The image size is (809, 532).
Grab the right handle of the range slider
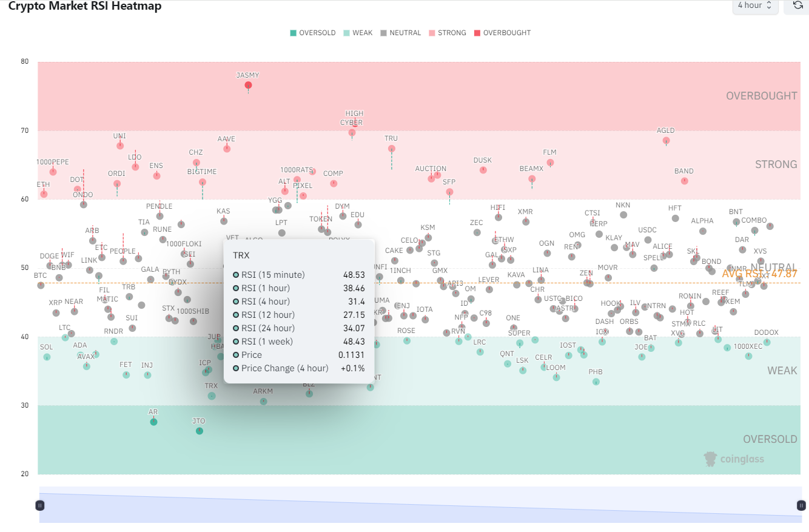801,505
